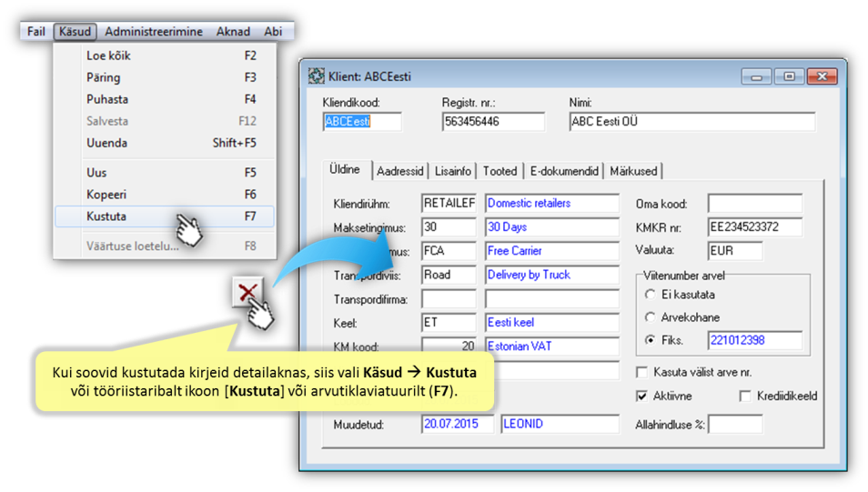Viewport: 868px width, 492px height.
Task: Click the Klient window title icon
Action: click(x=317, y=75)
